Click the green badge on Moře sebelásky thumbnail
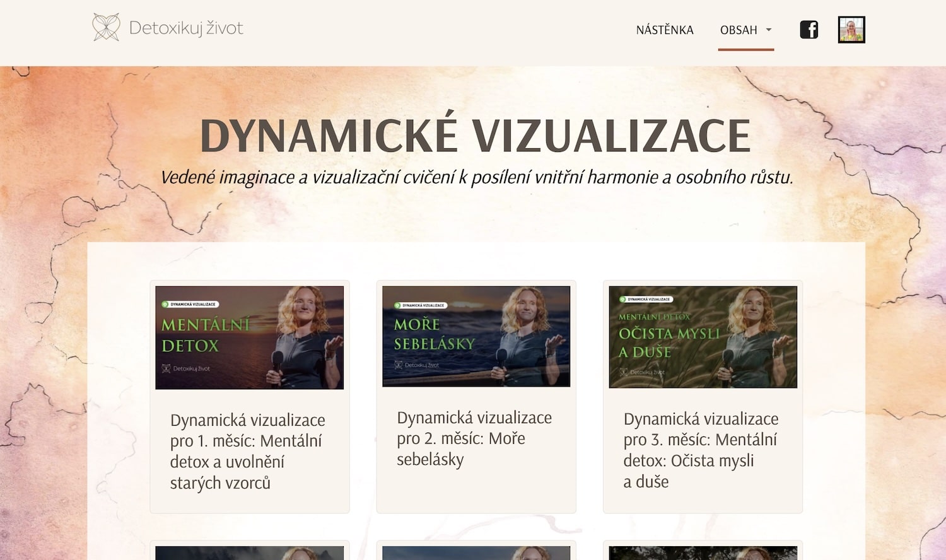 pos(420,305)
